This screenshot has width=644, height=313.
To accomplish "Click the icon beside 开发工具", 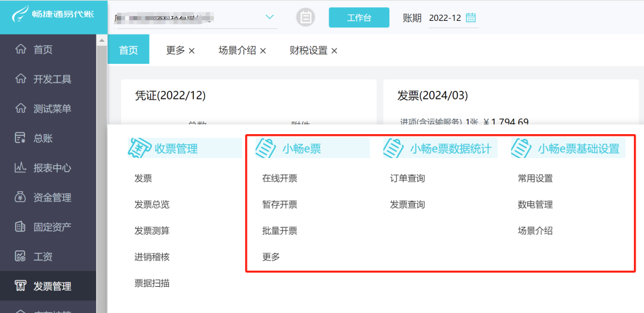I will (x=20, y=79).
